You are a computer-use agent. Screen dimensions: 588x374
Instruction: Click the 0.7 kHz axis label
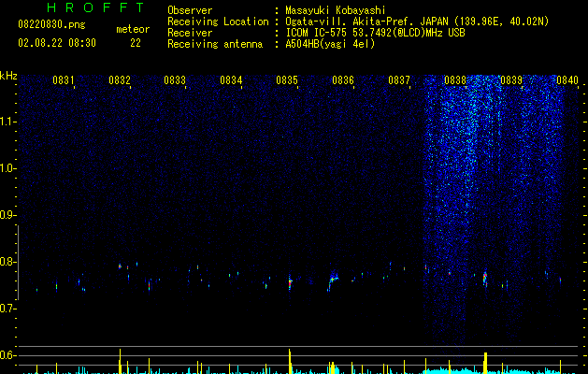tap(7, 309)
